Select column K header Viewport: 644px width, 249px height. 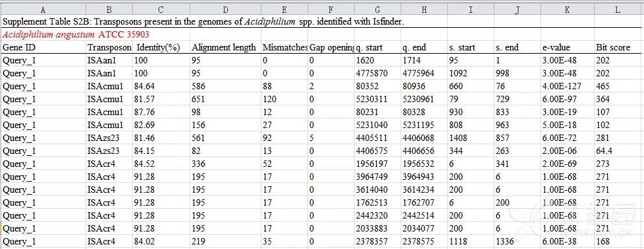click(567, 10)
